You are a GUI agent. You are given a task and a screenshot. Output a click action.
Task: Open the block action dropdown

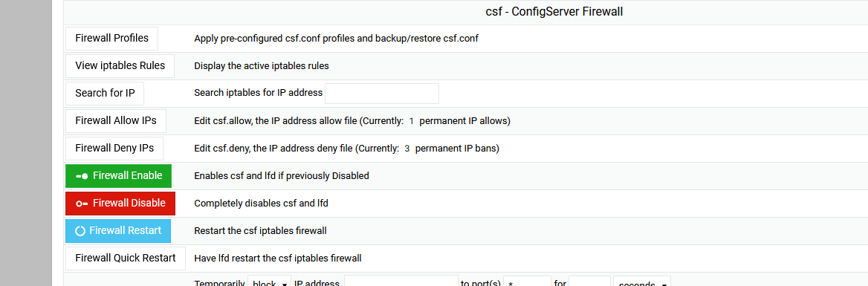pyautogui.click(x=269, y=281)
